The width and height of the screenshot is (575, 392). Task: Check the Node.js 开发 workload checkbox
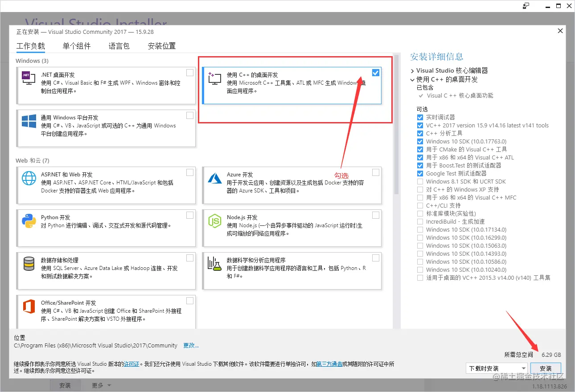point(376,215)
